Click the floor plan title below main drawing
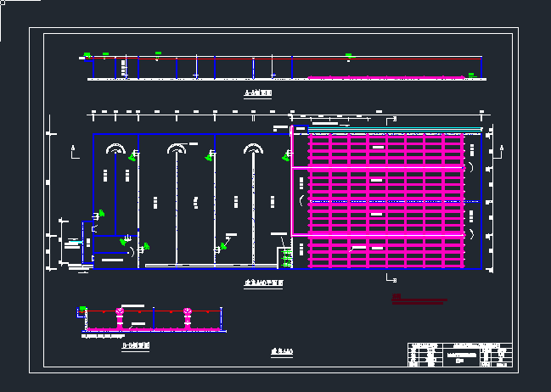Viewport: 551px width, 392px height. pyautogui.click(x=263, y=285)
